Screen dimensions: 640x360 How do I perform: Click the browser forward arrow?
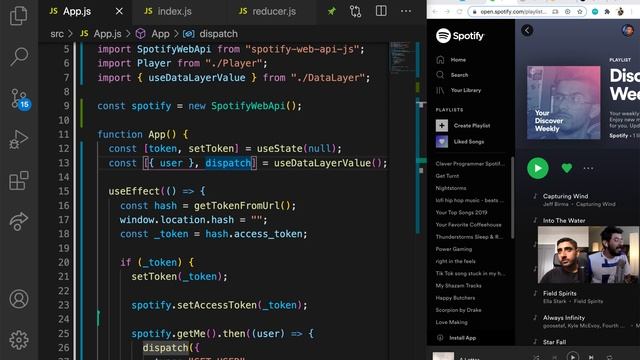(447, 11)
